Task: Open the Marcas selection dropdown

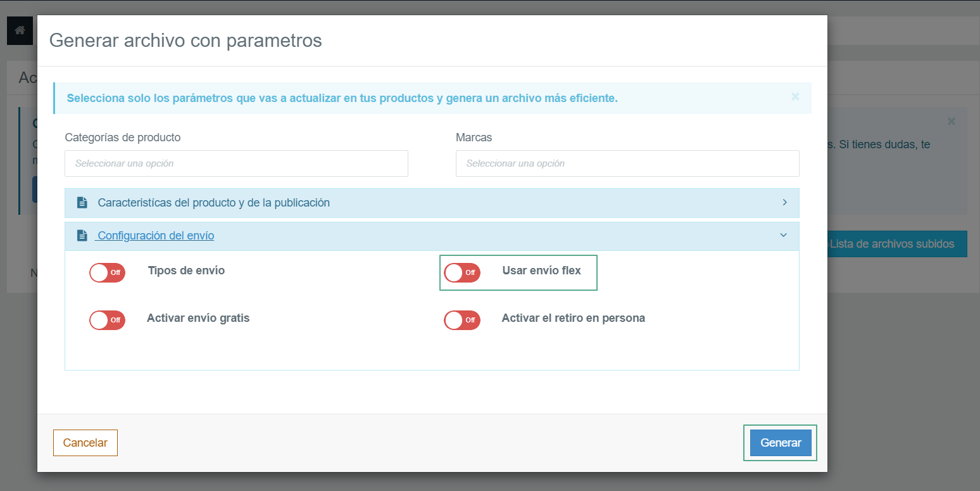Action: pyautogui.click(x=627, y=163)
